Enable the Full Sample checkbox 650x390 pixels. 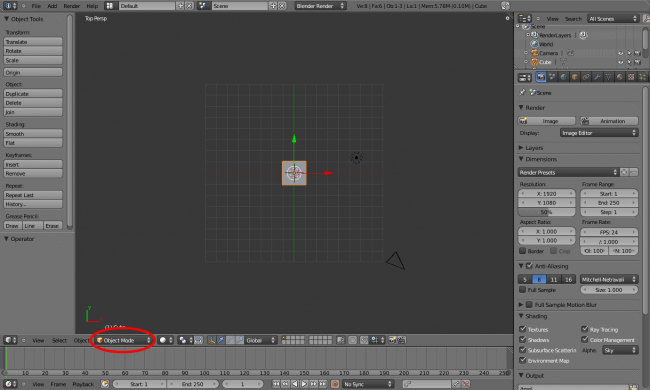tap(522, 290)
